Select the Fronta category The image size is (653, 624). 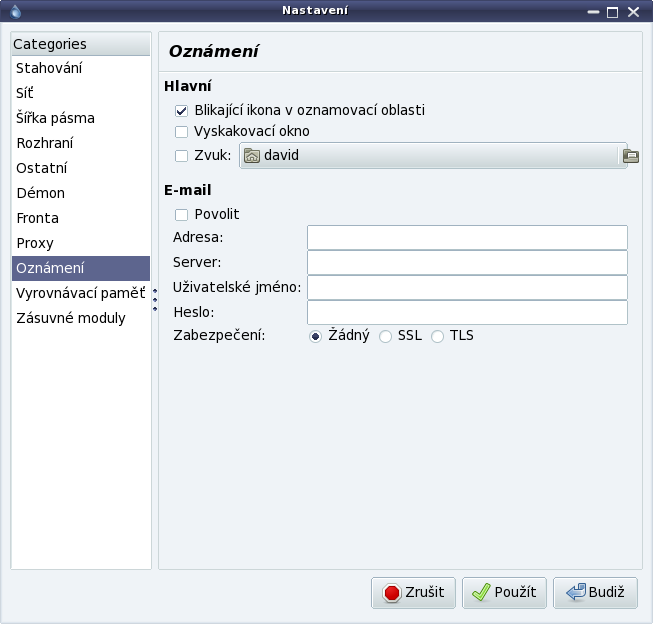81,218
